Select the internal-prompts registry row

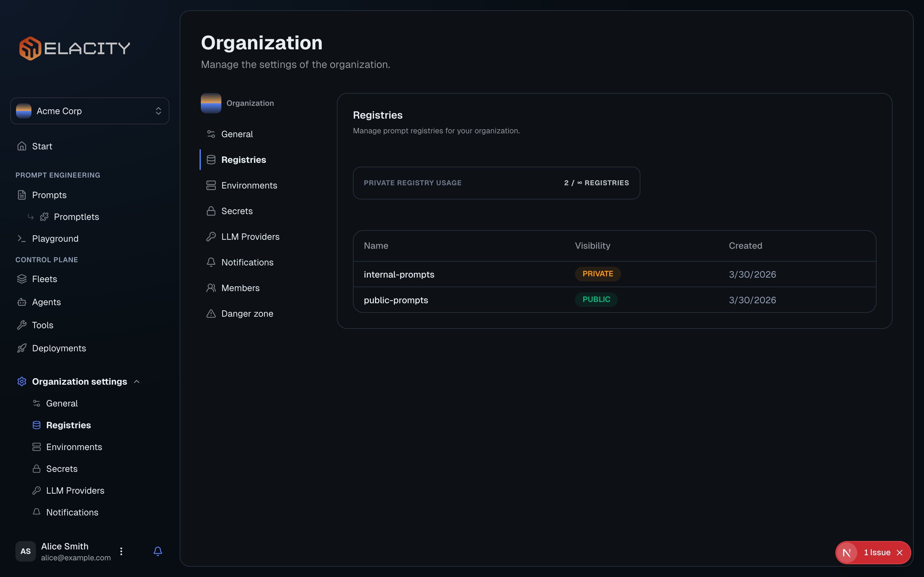pos(399,274)
